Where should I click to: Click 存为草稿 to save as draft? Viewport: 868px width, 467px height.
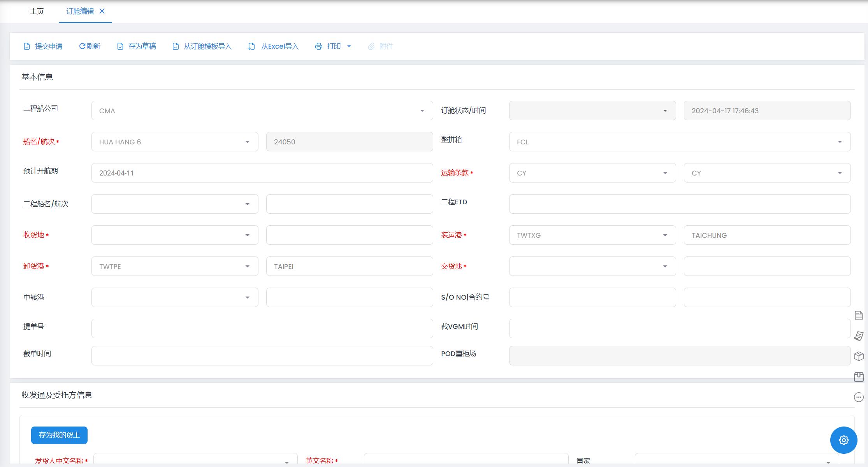[x=137, y=46]
